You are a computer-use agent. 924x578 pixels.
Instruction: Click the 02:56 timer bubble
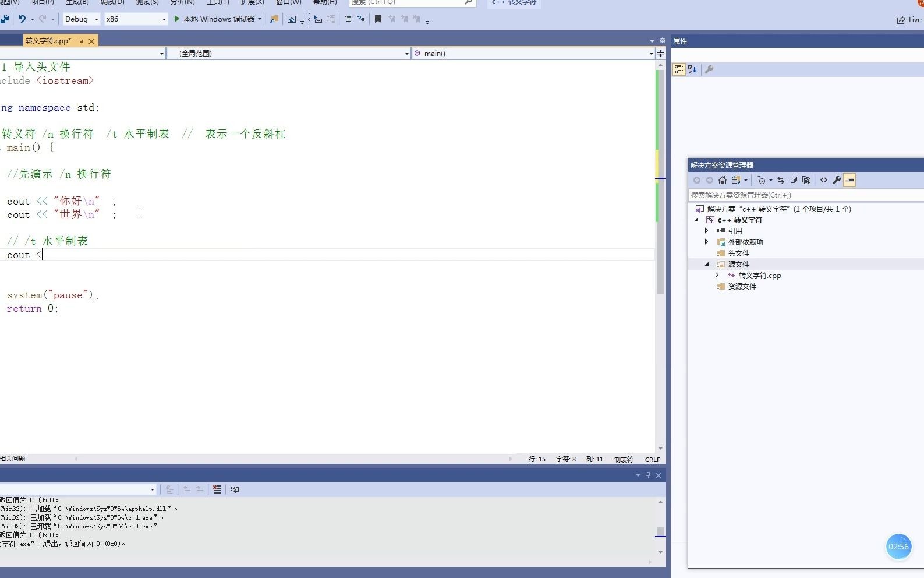pos(898,547)
